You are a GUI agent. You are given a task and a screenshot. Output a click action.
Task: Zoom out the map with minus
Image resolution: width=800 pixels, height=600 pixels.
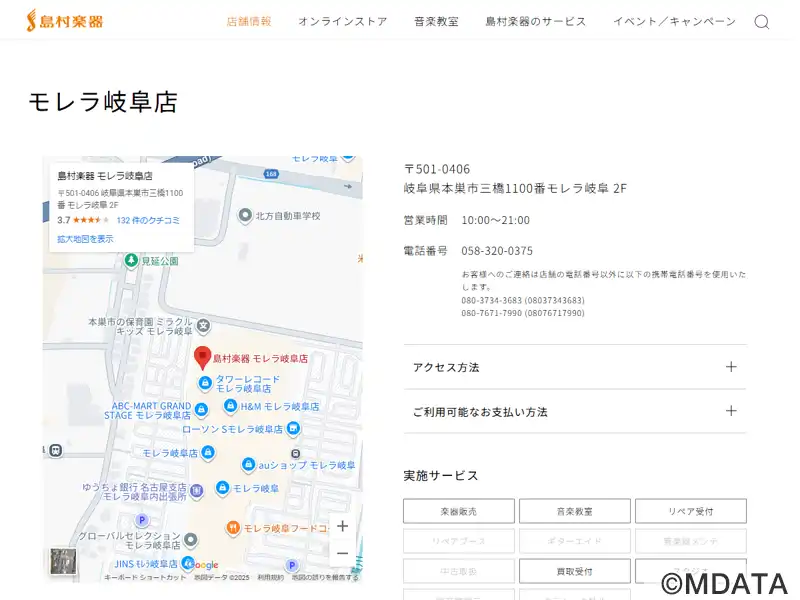(342, 554)
